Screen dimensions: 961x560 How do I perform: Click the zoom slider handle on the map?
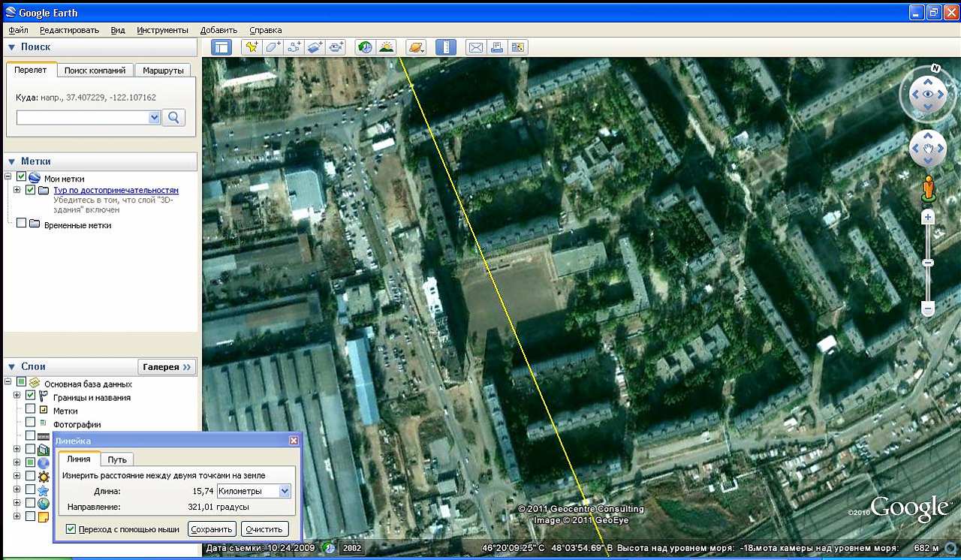(x=928, y=263)
